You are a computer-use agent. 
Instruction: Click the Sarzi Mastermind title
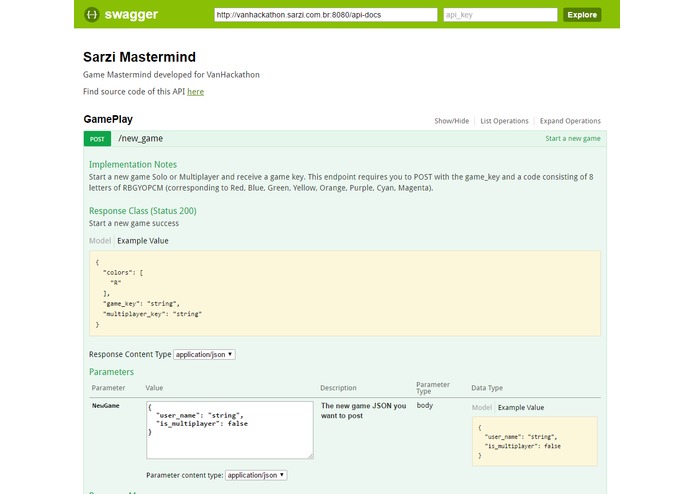[x=139, y=57]
